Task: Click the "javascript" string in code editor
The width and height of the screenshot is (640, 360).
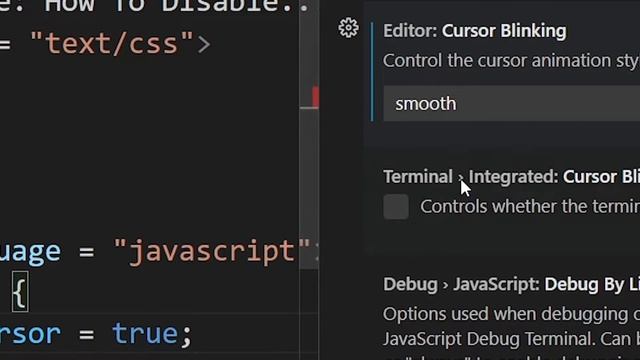Action: 212,251
